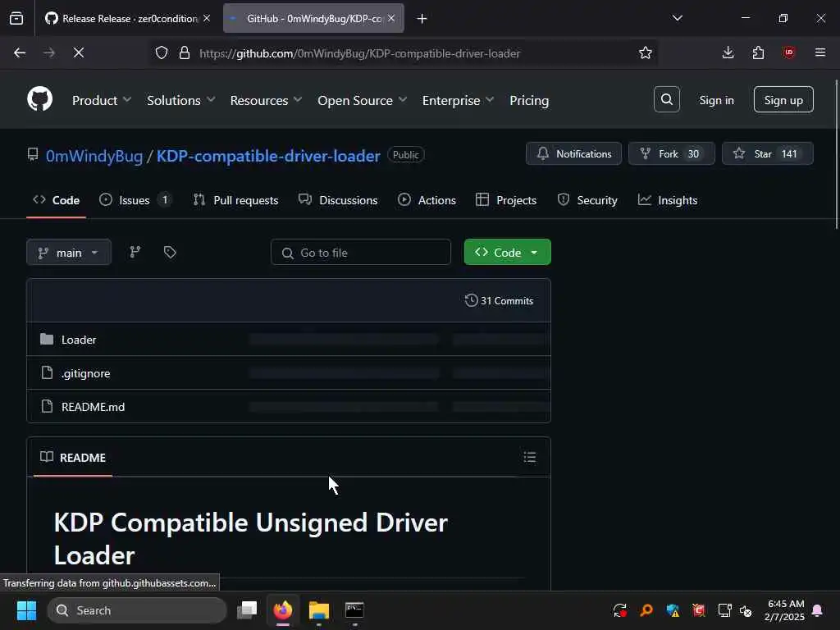Expand Resources navigation menu
This screenshot has height=630, width=840.
(266, 100)
